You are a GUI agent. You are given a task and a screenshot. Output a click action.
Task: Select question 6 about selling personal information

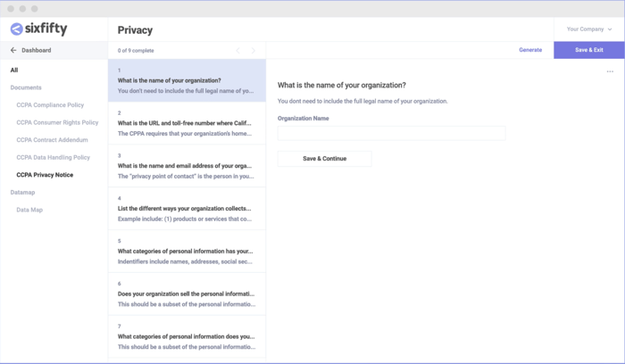pyautogui.click(x=187, y=294)
